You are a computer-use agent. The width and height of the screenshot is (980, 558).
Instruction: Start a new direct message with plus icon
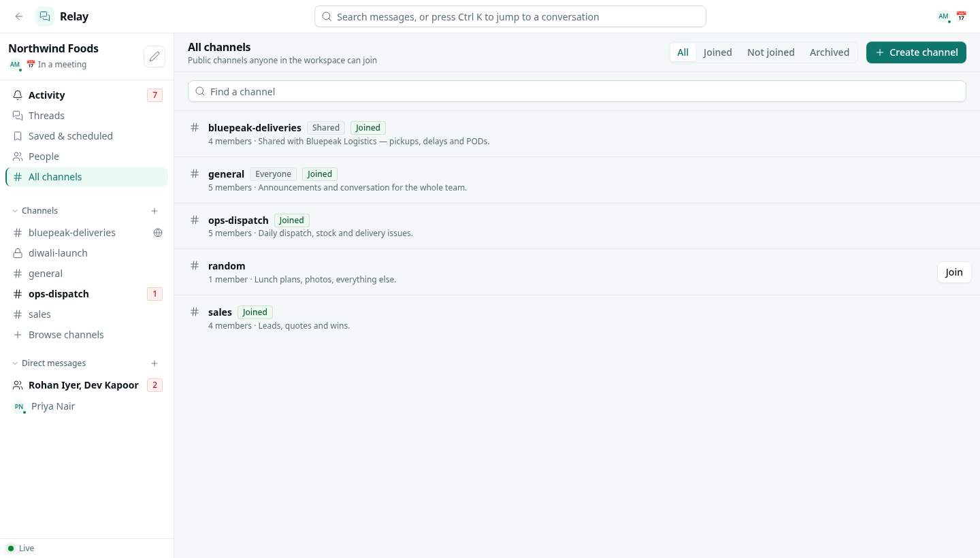click(154, 363)
